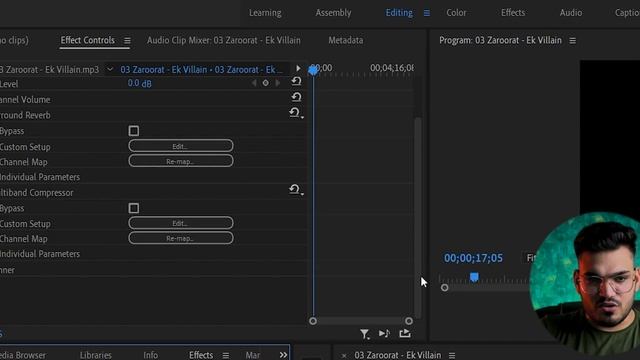The width and height of the screenshot is (640, 360).
Task: Open the Info panel tab
Action: [151, 355]
